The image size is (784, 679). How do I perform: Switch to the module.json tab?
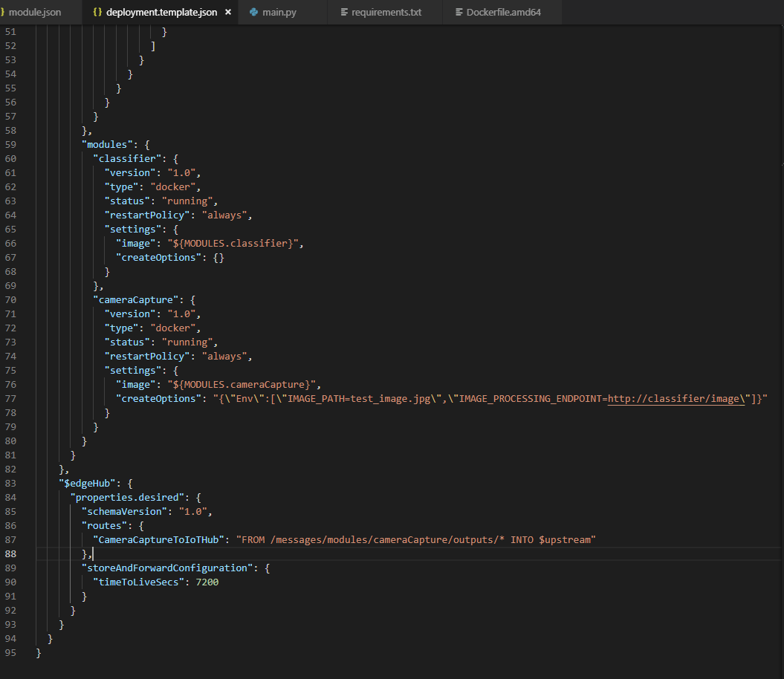[x=34, y=13]
